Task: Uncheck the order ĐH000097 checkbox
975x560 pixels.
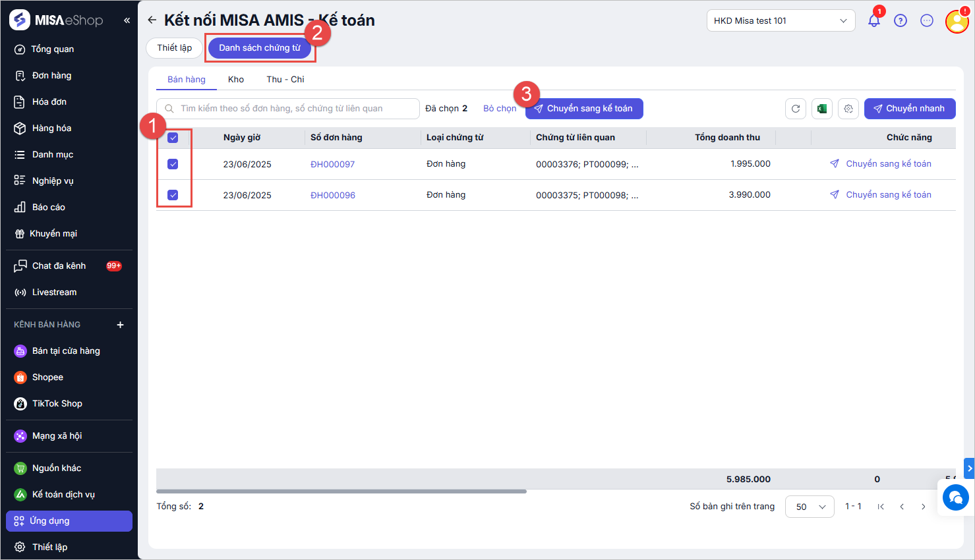Action: coord(173,164)
